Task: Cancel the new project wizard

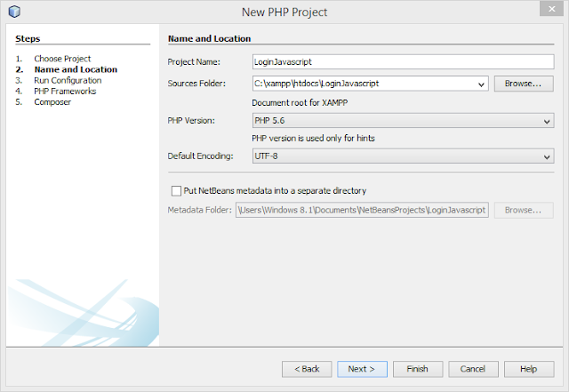Action: click(x=473, y=369)
